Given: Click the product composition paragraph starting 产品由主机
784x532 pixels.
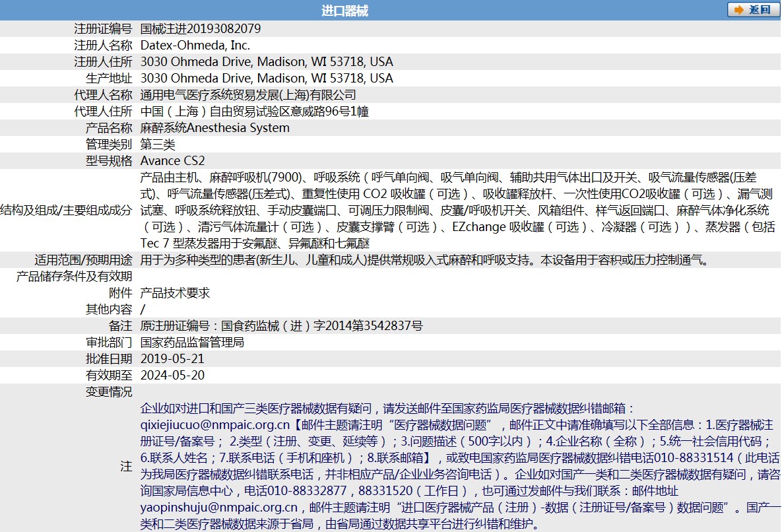Looking at the screenshot, I should (457, 210).
